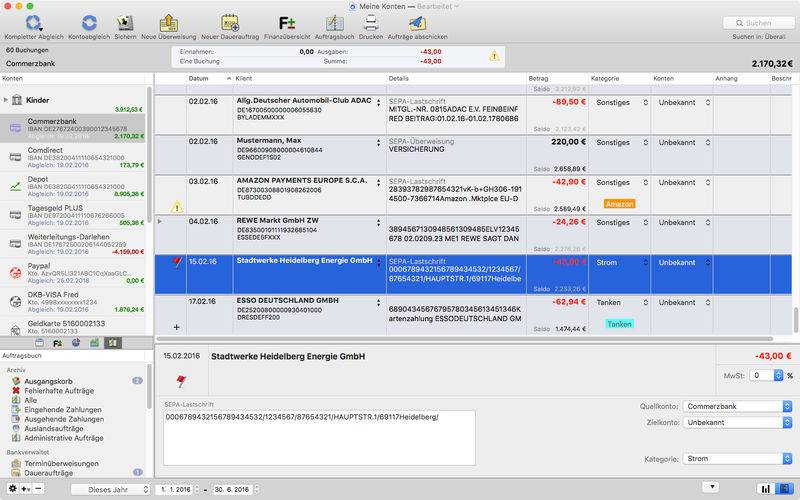
Task: Click the SEPA-Lastschrift purpose text field
Action: [x=319, y=438]
